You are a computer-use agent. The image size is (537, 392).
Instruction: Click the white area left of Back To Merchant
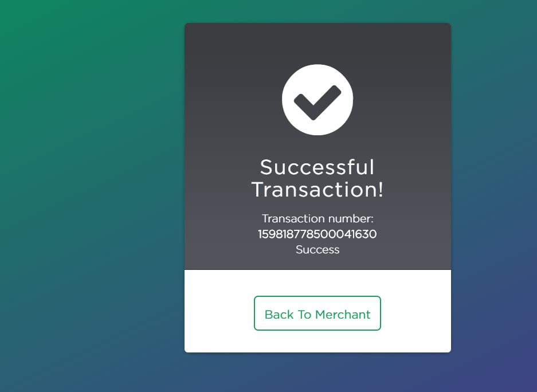tap(219, 313)
